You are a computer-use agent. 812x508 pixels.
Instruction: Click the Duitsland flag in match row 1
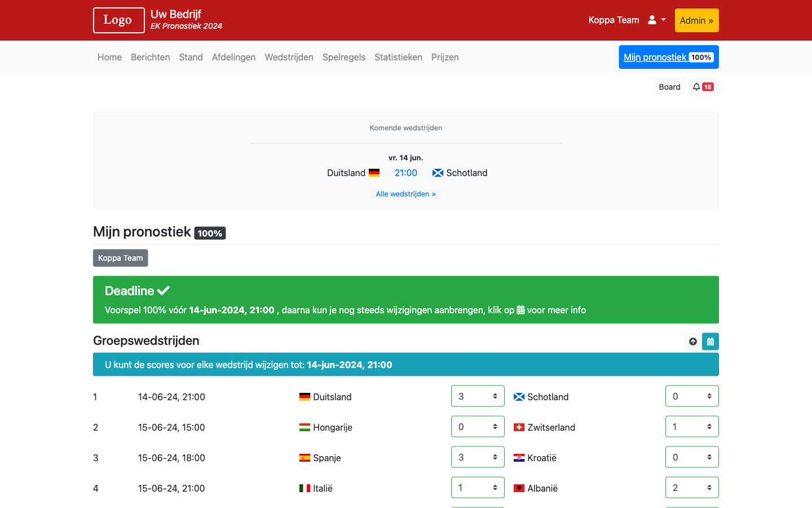[304, 397]
